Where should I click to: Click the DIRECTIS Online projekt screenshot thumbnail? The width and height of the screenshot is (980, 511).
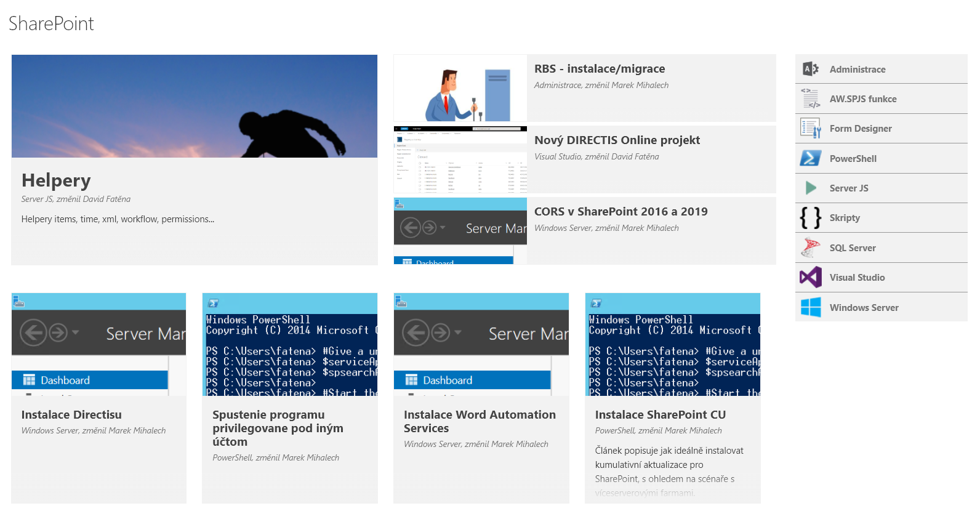point(460,159)
